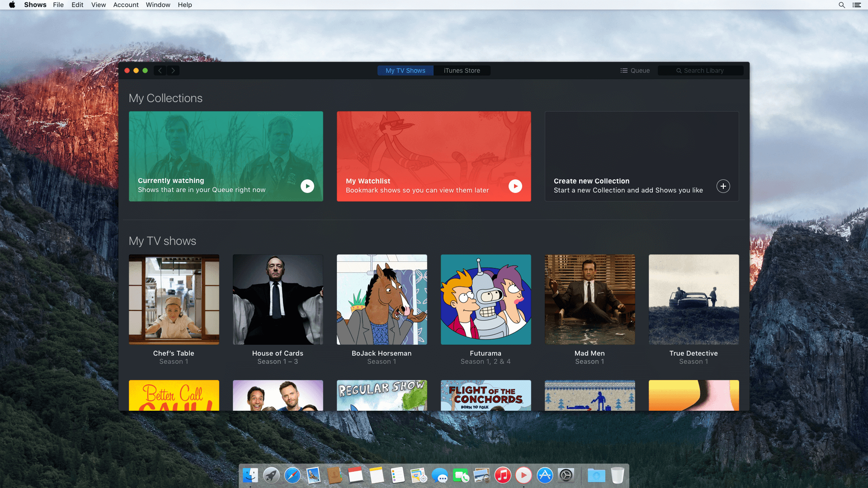Viewport: 868px width, 488px height.
Task: Open the My Watchlist collection card
Action: click(434, 156)
